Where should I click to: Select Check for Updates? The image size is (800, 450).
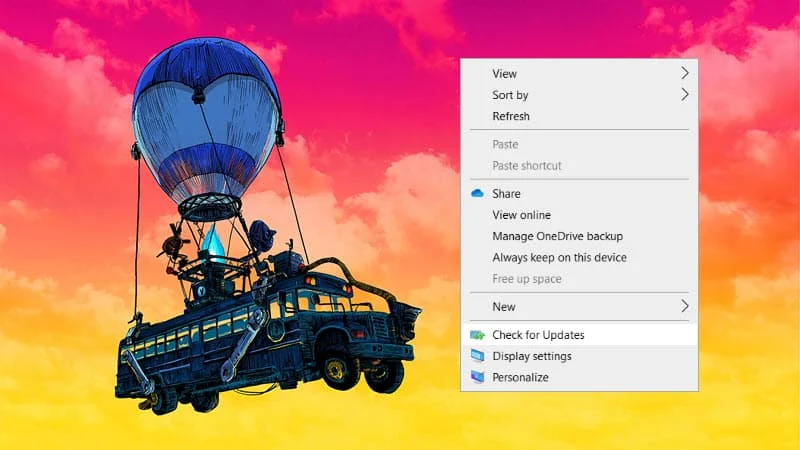coord(579,335)
